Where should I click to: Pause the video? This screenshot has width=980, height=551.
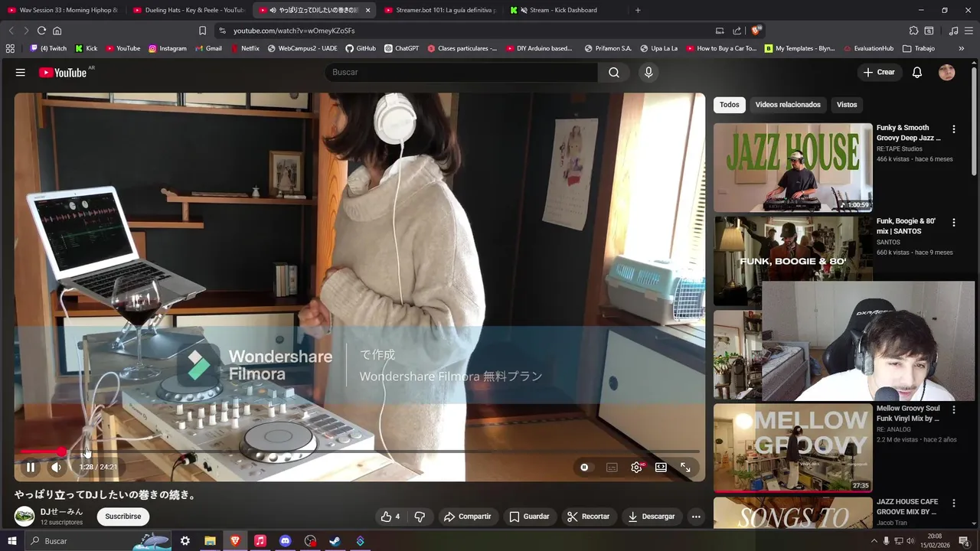[x=31, y=467]
